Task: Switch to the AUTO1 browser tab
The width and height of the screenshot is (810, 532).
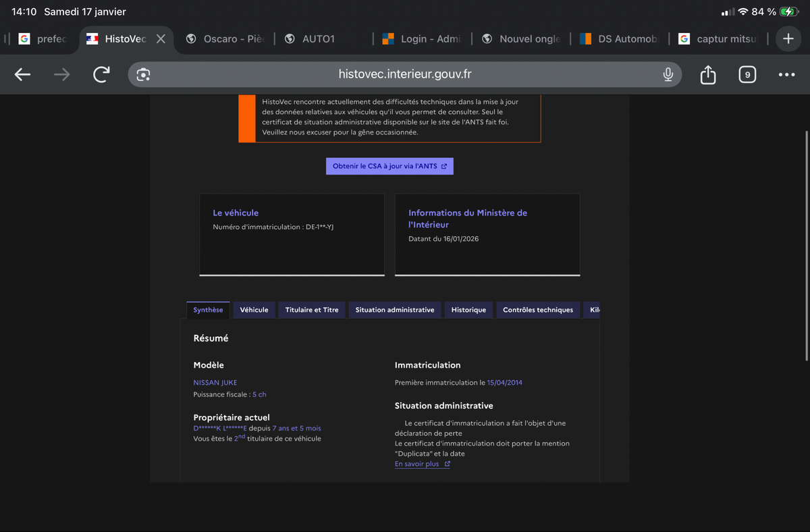Action: tap(317, 39)
